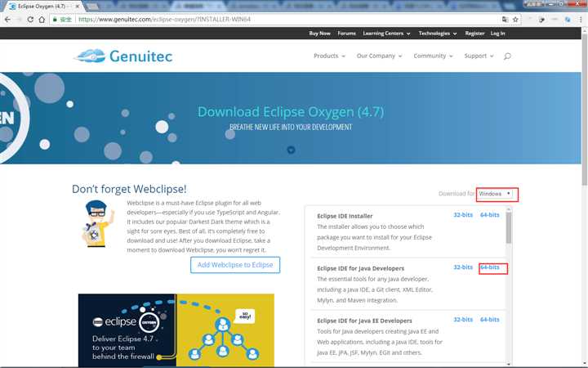This screenshot has height=368, width=588.
Task: Click the Log In link
Action: (x=497, y=34)
